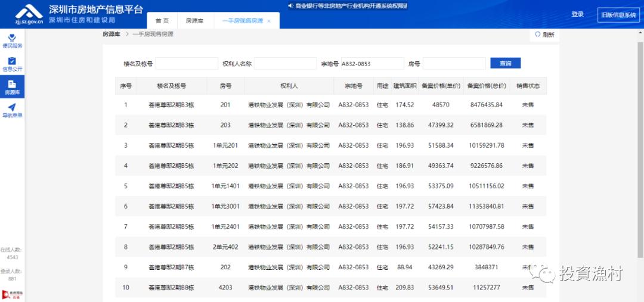This screenshot has height=302, width=644.
Task: Click area value 209.83
Action: (404, 288)
